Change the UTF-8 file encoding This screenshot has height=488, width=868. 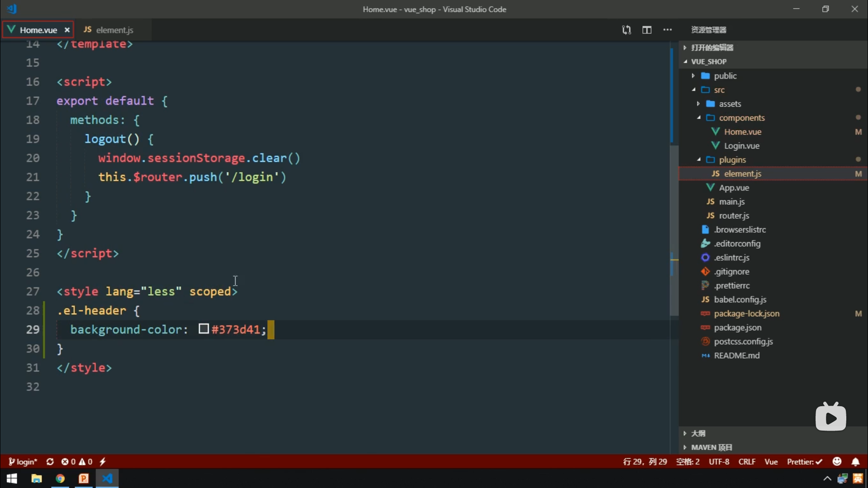tap(719, 462)
